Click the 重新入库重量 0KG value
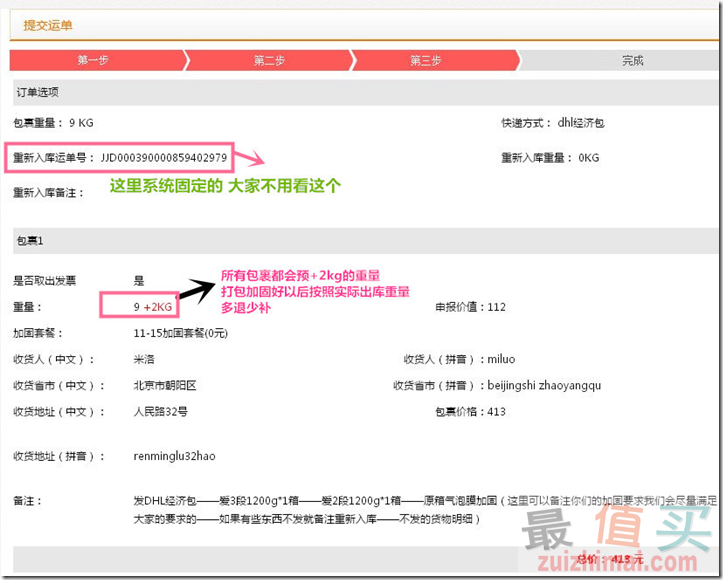 pyautogui.click(x=589, y=158)
